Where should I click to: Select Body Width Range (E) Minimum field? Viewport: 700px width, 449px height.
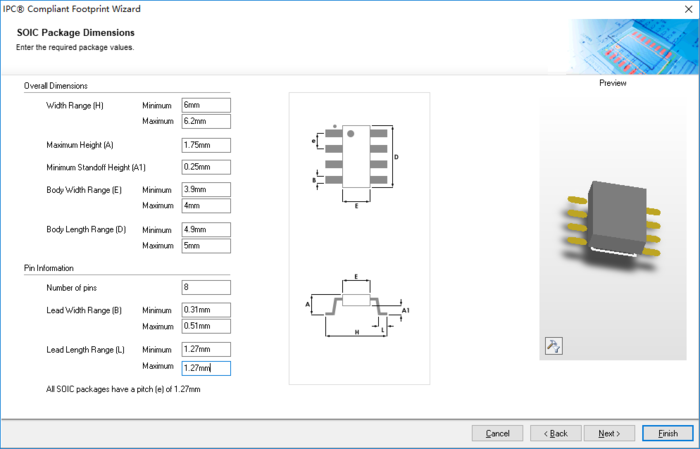click(x=205, y=189)
